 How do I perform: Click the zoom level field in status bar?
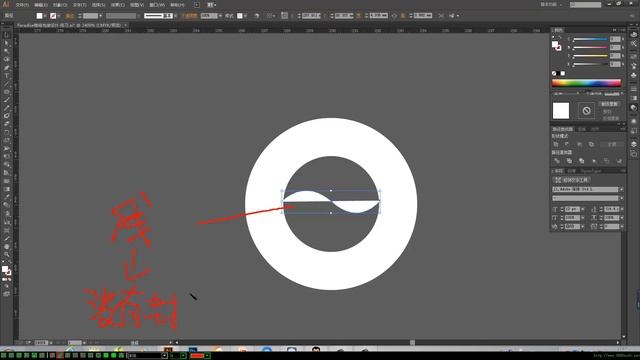41,343
